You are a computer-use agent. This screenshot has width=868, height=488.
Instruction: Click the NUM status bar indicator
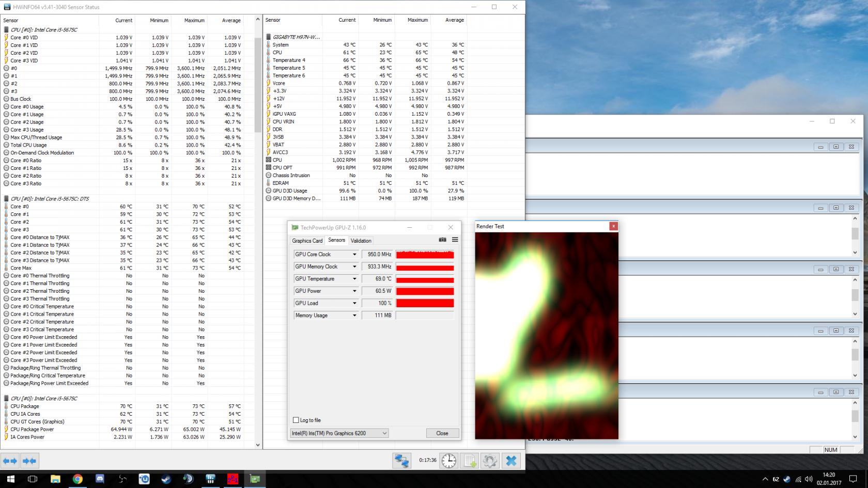point(831,450)
